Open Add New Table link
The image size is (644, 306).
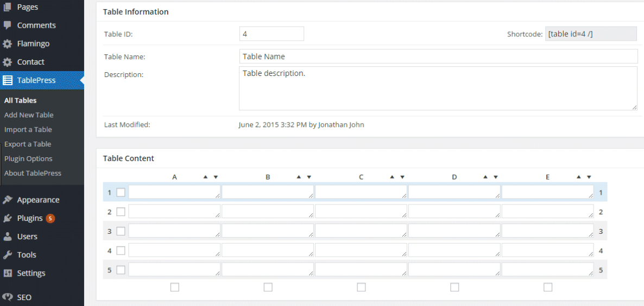point(29,115)
